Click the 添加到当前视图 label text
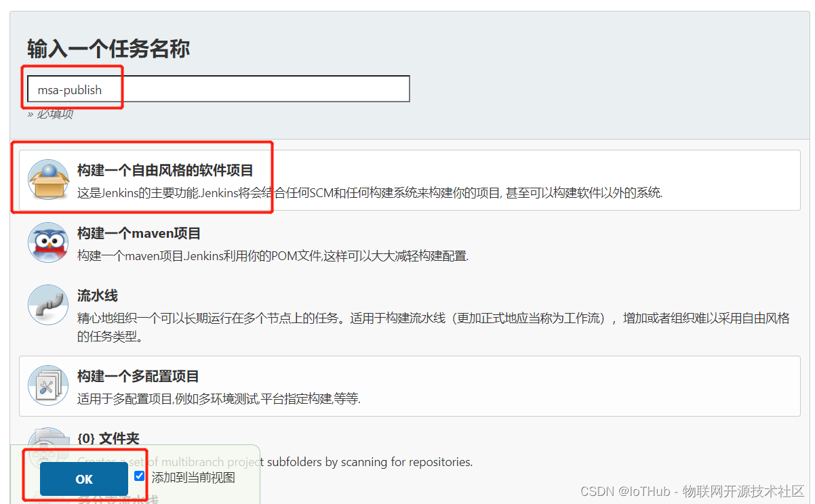 coord(193,477)
